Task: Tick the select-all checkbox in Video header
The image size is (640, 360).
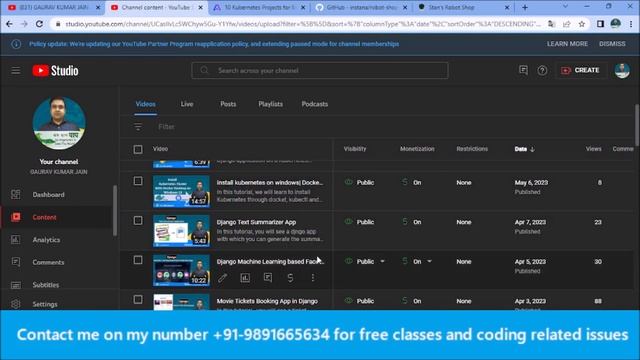Action: point(138,149)
